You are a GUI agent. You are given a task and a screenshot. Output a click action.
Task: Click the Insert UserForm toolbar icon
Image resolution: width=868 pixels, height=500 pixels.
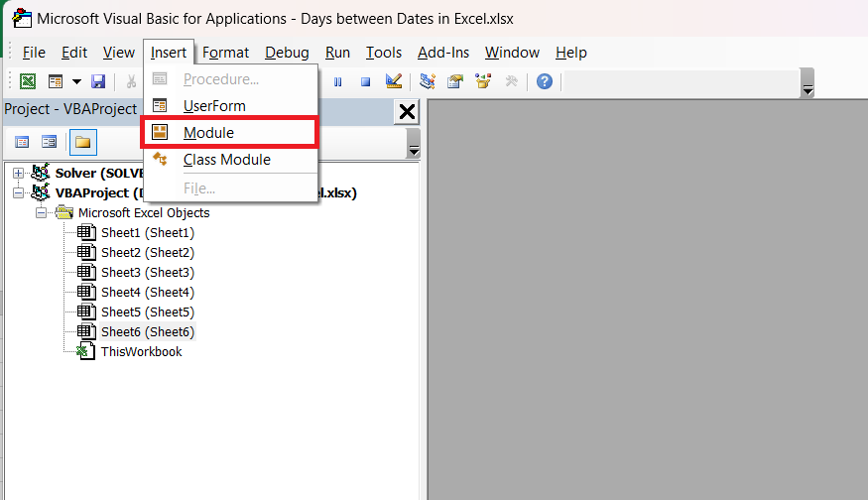(56, 81)
